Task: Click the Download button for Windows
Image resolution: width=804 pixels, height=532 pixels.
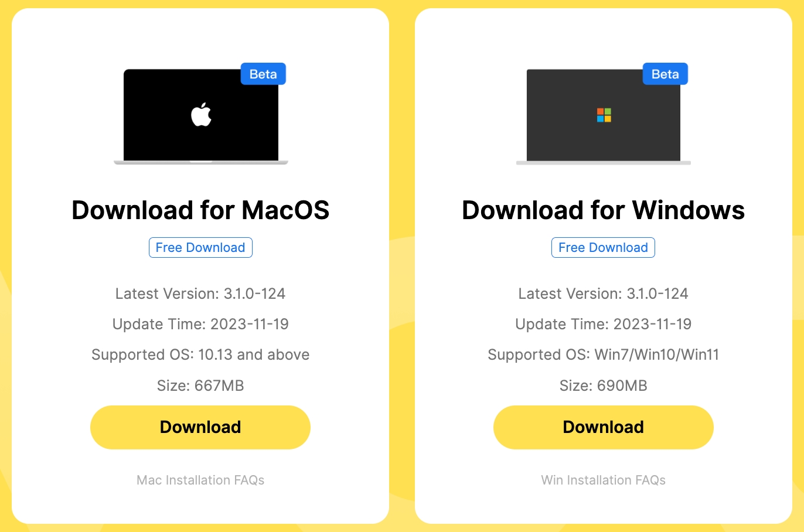Action: tap(604, 427)
